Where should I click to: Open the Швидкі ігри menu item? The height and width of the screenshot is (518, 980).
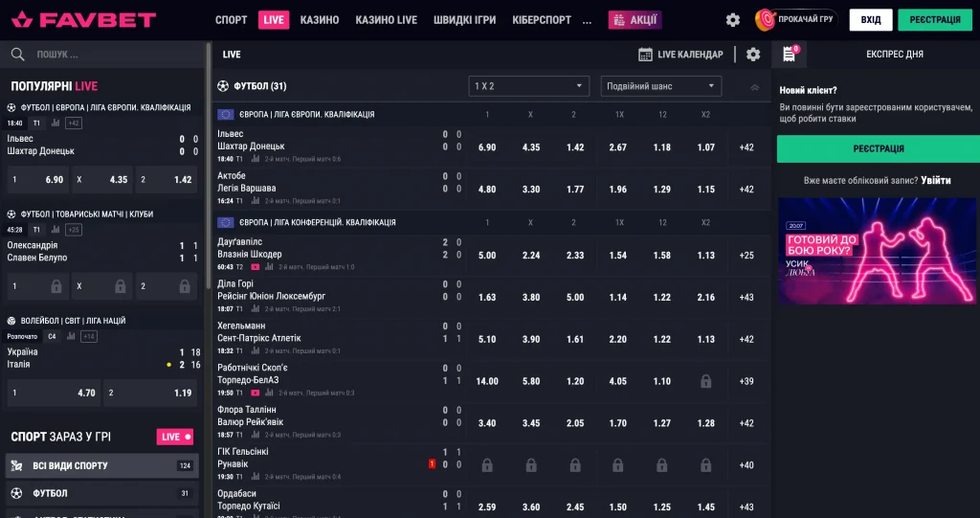pos(464,20)
